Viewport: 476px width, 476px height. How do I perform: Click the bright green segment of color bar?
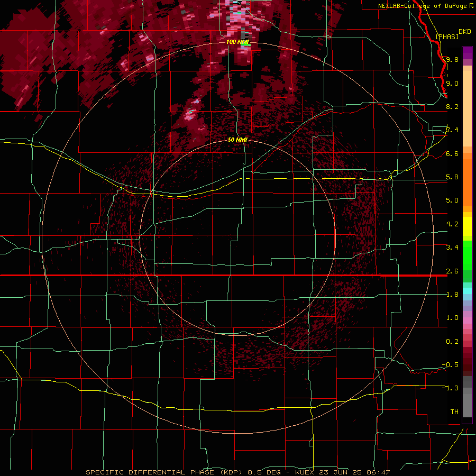click(467, 255)
